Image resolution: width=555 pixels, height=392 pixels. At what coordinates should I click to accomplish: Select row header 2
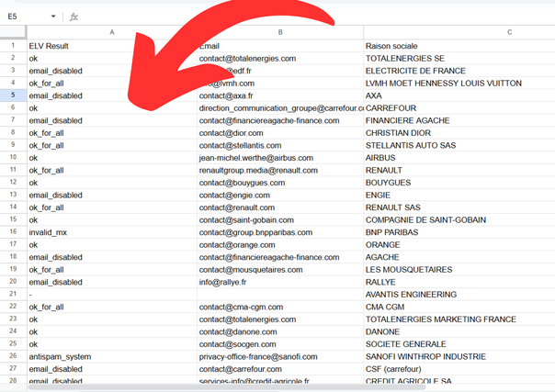click(x=13, y=58)
